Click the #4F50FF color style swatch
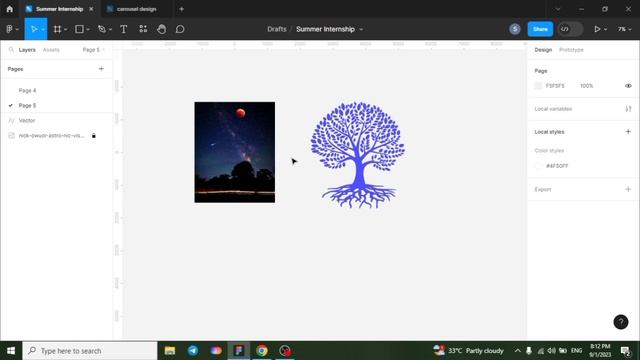The height and width of the screenshot is (360, 640). (x=538, y=166)
